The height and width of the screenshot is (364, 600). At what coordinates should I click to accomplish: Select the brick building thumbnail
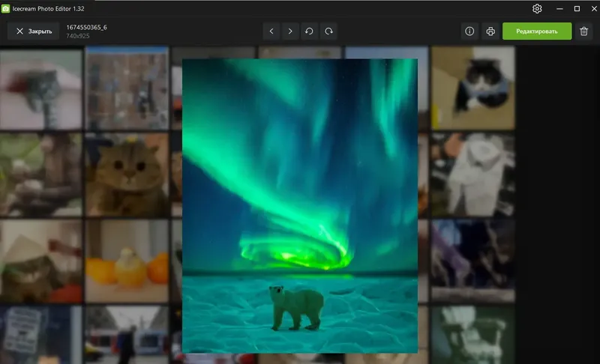click(127, 88)
